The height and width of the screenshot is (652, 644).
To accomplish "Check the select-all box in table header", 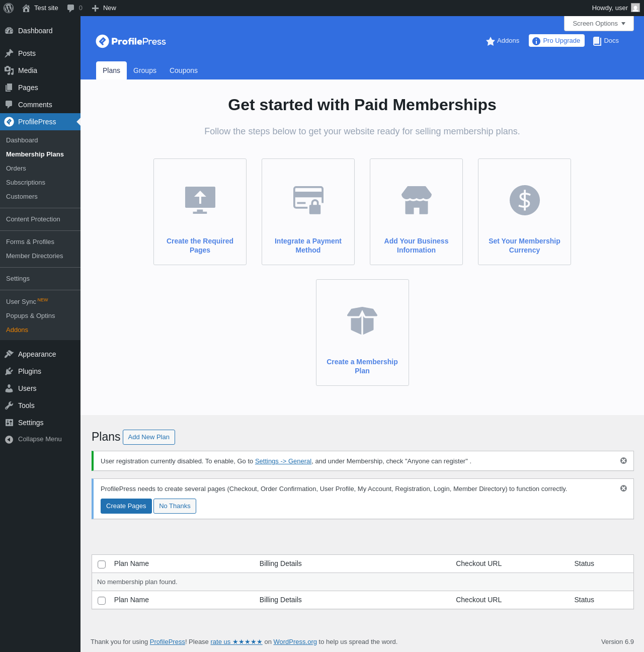I will click(x=102, y=564).
